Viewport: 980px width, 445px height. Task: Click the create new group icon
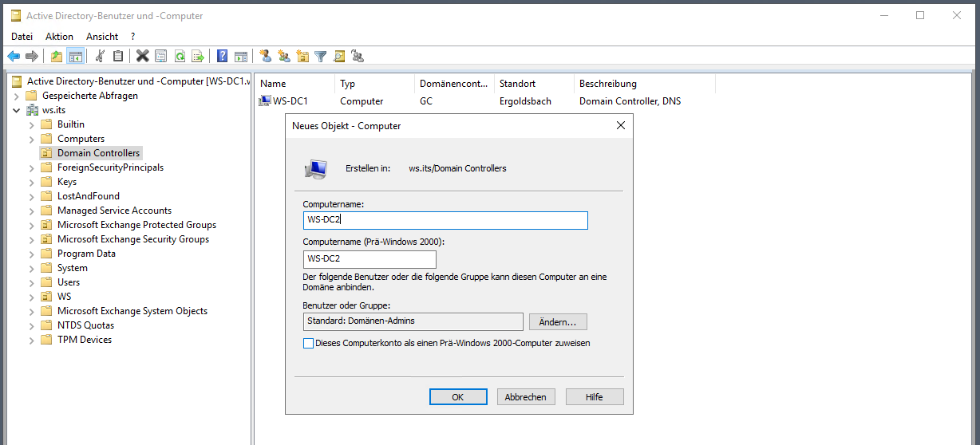(283, 56)
